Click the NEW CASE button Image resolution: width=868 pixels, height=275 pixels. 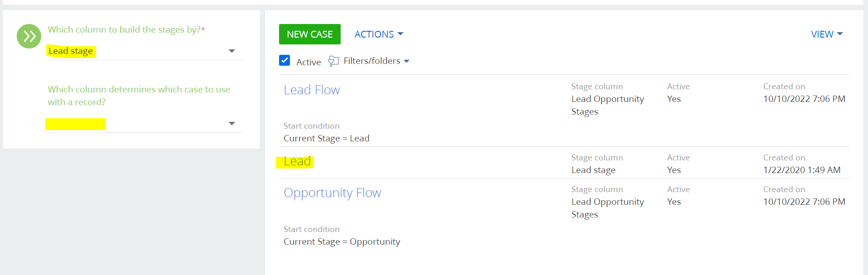pyautogui.click(x=310, y=34)
